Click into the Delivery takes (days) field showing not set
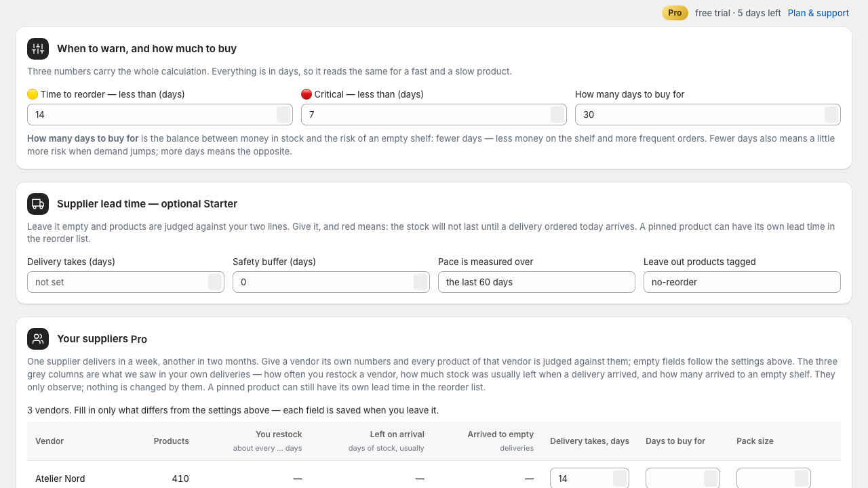 click(125, 282)
